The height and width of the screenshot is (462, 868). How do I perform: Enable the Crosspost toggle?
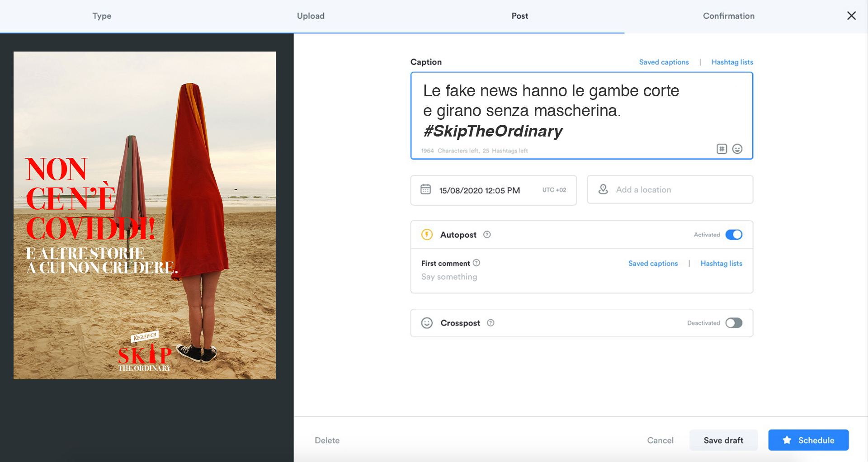point(734,323)
